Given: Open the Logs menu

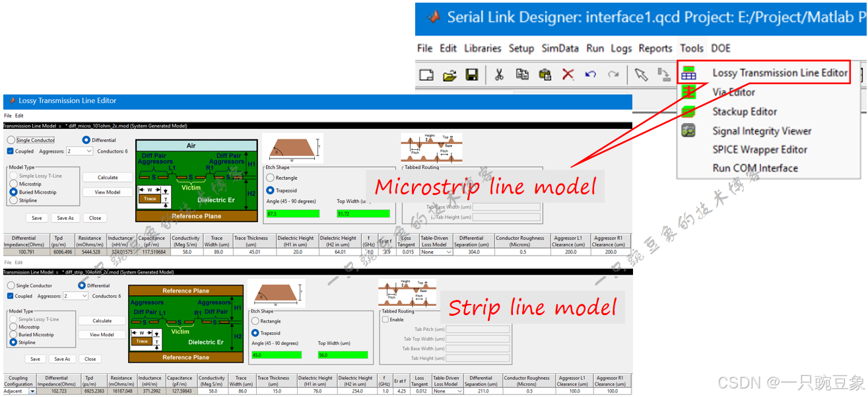Looking at the screenshot, I should (621, 48).
